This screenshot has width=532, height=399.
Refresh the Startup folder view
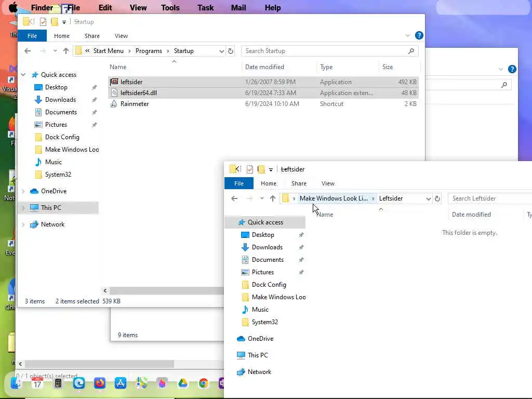tap(231, 51)
